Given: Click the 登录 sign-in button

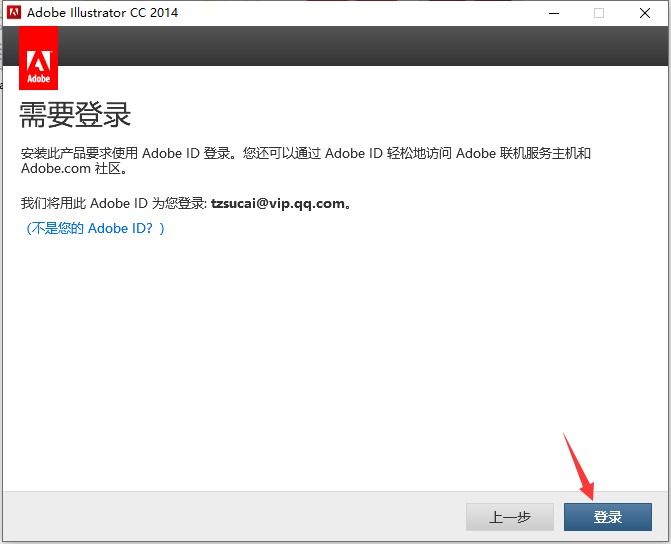Looking at the screenshot, I should click(x=608, y=517).
